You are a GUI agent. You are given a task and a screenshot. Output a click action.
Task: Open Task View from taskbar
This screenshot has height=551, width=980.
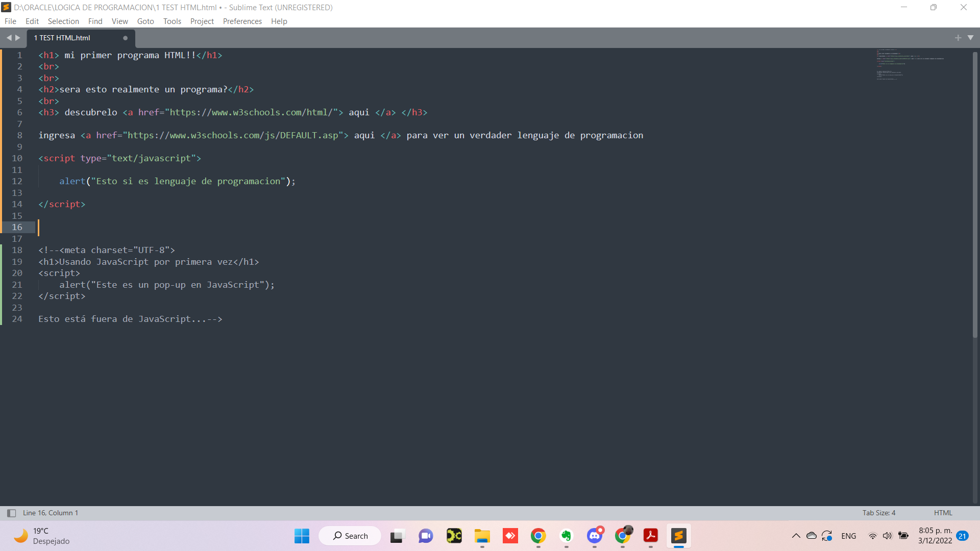(x=397, y=536)
